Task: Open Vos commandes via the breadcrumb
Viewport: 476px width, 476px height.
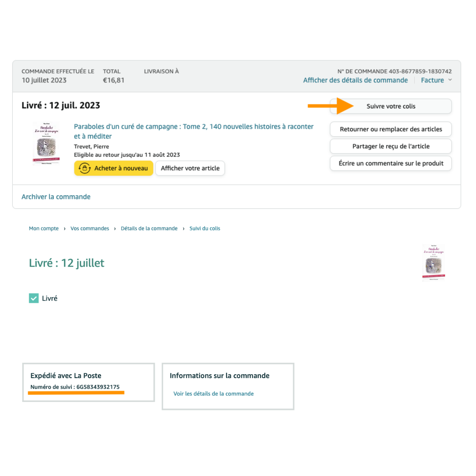Action: [x=89, y=228]
